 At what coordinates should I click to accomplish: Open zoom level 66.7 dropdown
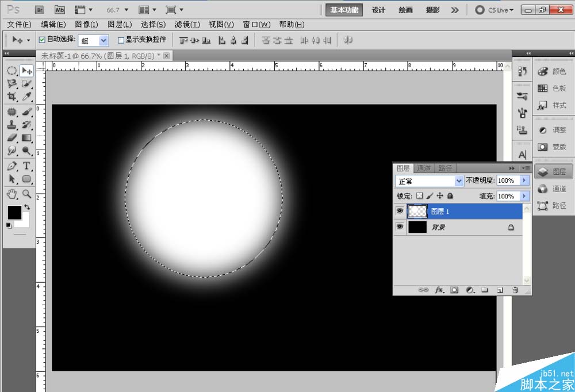[126, 10]
